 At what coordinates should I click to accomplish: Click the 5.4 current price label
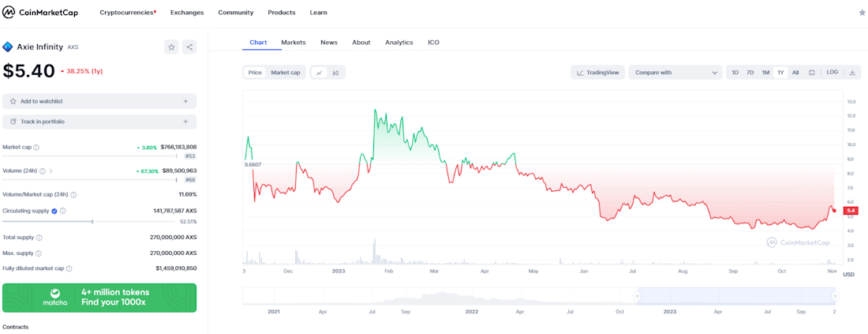coord(849,211)
